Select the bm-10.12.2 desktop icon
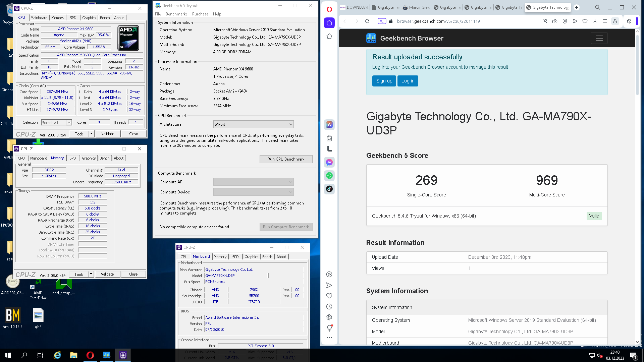The height and width of the screenshot is (362, 644). click(x=13, y=318)
